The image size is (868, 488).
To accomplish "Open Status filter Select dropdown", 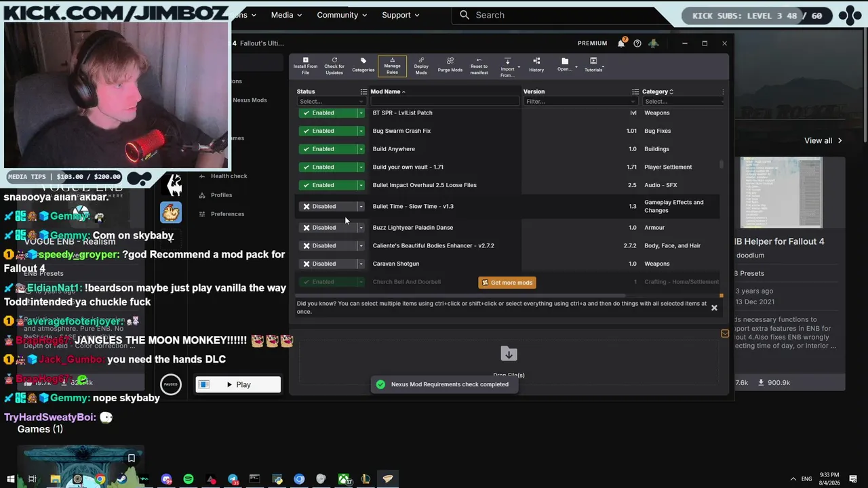I will click(331, 102).
